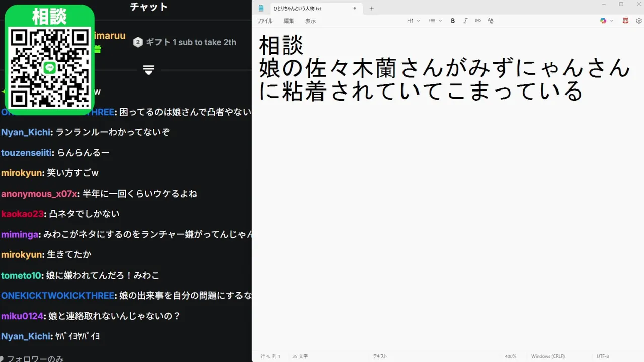
Task: Click username miku0124 in chat
Action: pos(22,316)
